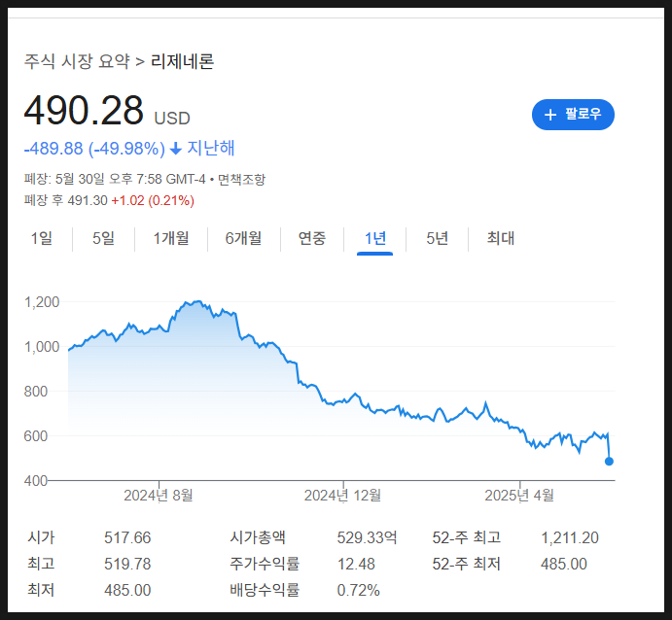Click the 1,200 y-axis label
Viewport: 672px width, 620px height.
pos(42,302)
